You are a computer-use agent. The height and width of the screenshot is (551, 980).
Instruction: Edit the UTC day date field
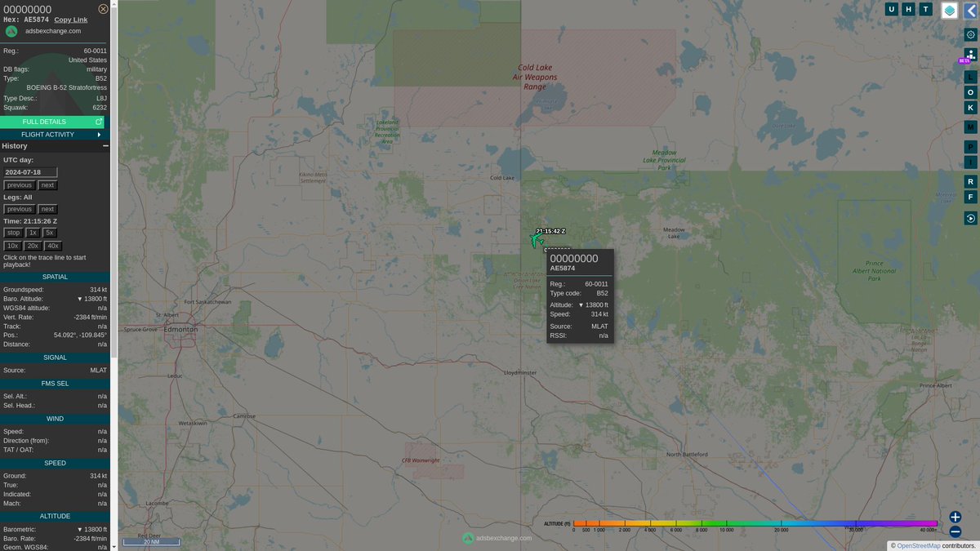(x=30, y=172)
